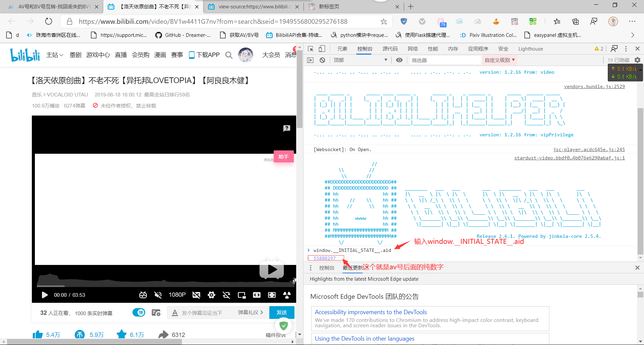Refresh the page with reload button
This screenshot has width=644, height=345.
(x=49, y=21)
